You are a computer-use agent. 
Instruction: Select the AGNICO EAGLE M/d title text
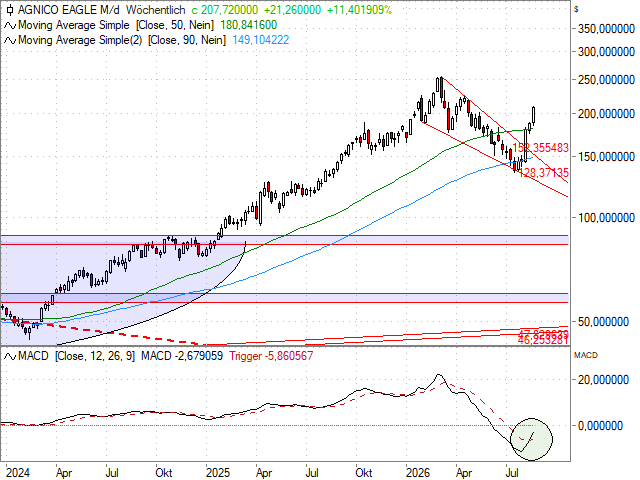[x=69, y=10]
